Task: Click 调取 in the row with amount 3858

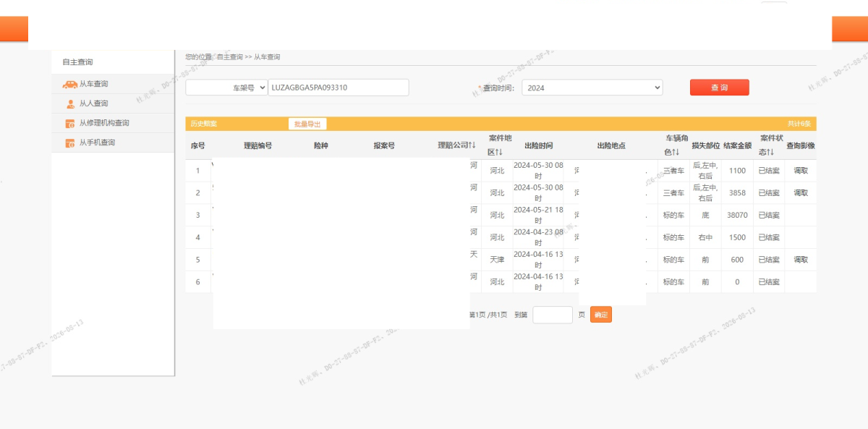Action: [x=801, y=193]
